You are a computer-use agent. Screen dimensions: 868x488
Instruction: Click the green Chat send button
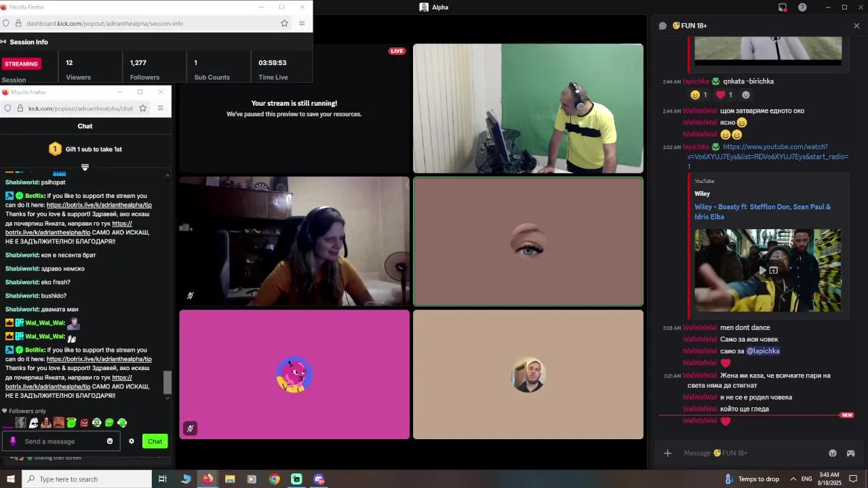click(x=155, y=441)
